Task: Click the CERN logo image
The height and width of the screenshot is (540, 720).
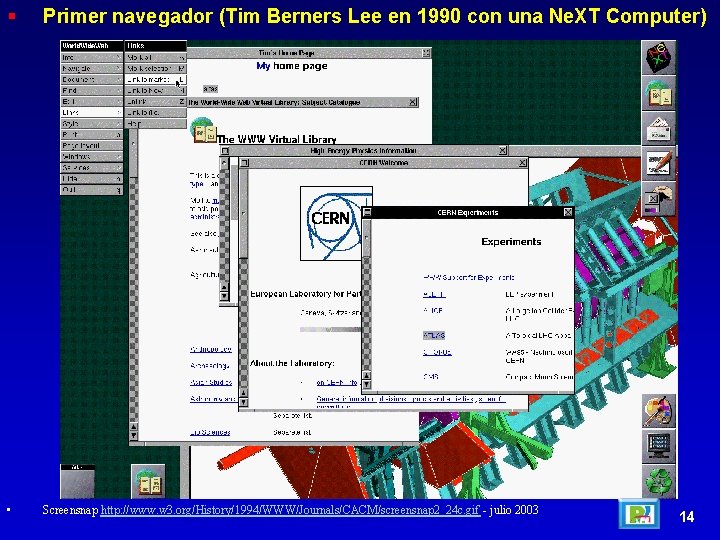Action: tap(336, 224)
